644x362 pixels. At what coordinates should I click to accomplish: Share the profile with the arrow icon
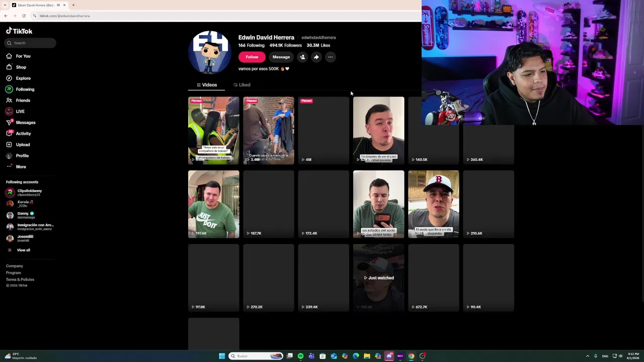[x=316, y=57]
